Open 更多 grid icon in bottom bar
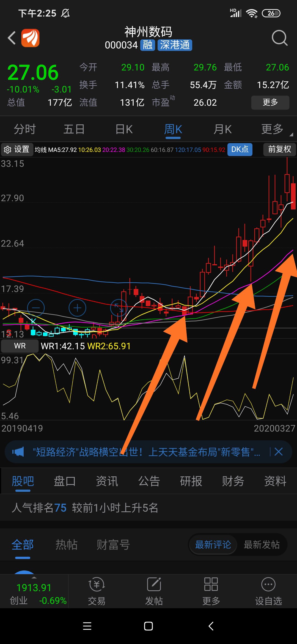The width and height of the screenshot is (297, 644). pos(211,591)
